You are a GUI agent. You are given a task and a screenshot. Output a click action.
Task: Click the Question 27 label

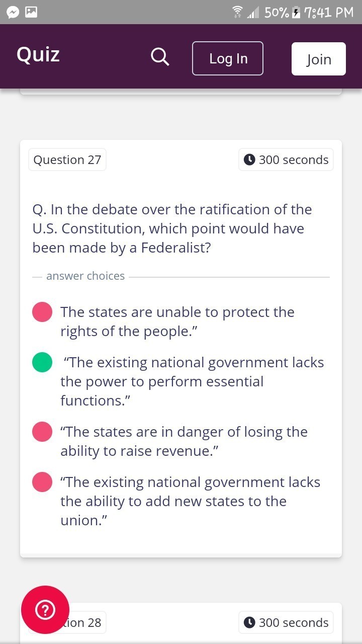pos(67,160)
